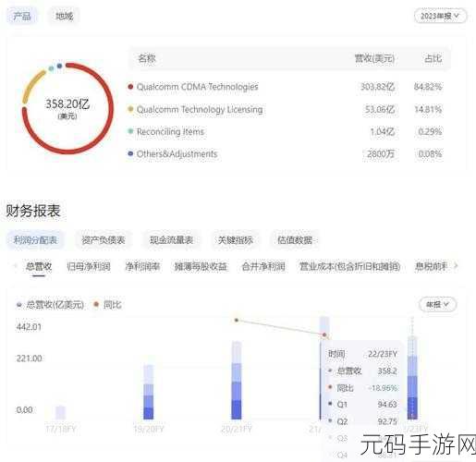The width and height of the screenshot is (476, 462).
Task: Select the 净利润率 metric tab
Action: click(x=142, y=266)
